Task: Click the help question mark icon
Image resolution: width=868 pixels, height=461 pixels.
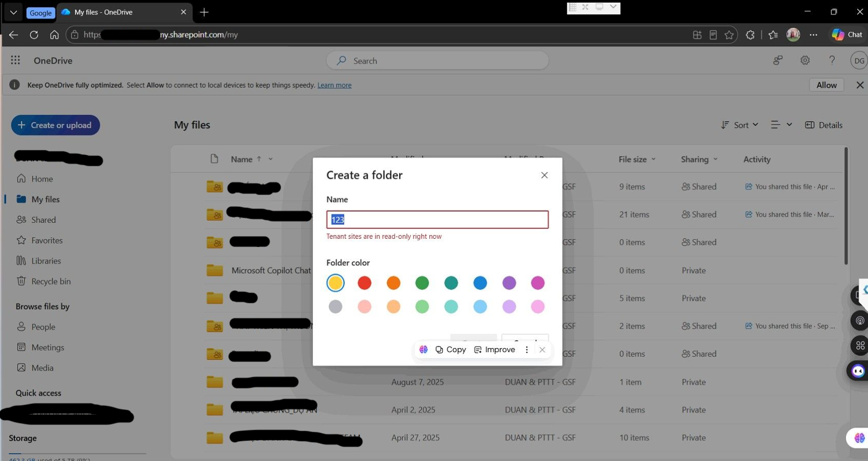Action: click(832, 61)
